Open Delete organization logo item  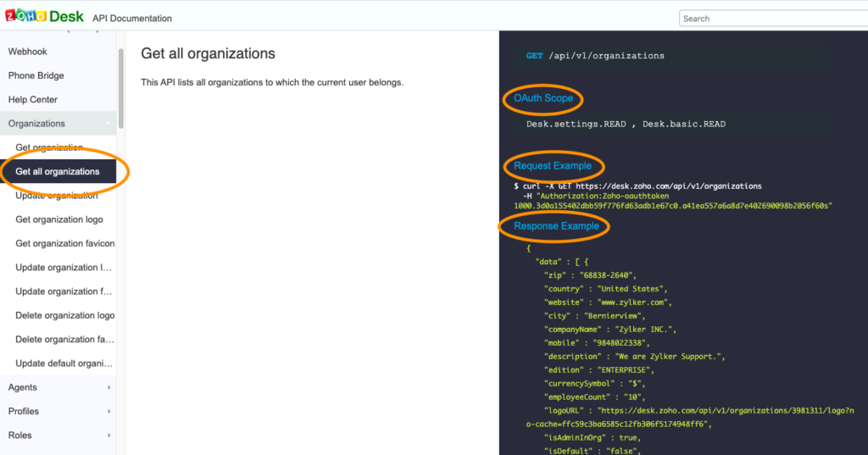click(x=64, y=315)
